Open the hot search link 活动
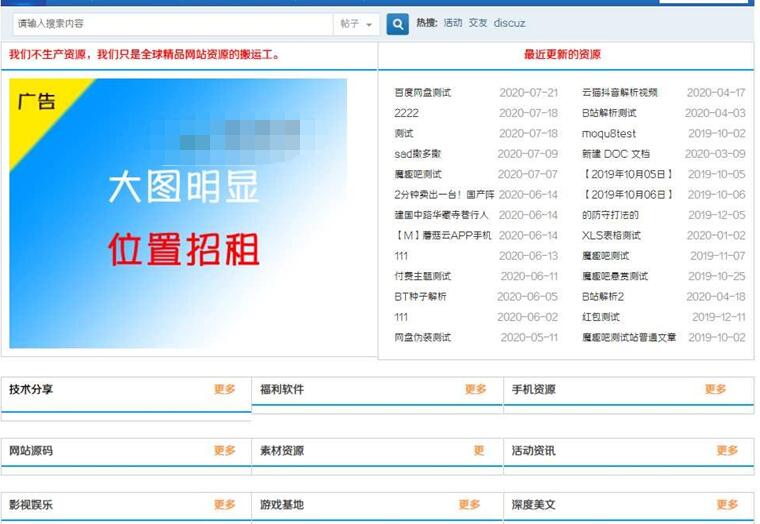This screenshot has width=760, height=524. coord(453,23)
